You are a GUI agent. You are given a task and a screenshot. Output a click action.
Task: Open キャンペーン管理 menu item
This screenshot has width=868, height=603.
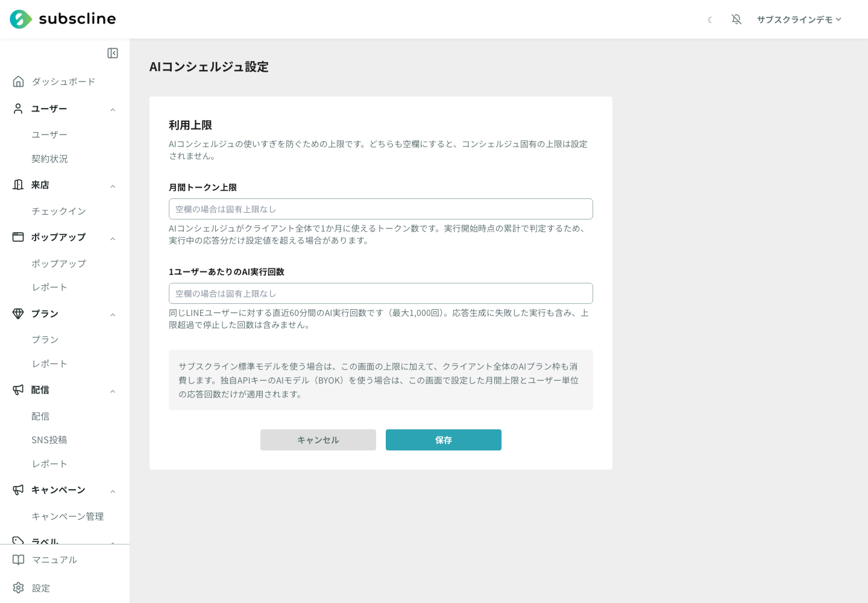(x=68, y=516)
